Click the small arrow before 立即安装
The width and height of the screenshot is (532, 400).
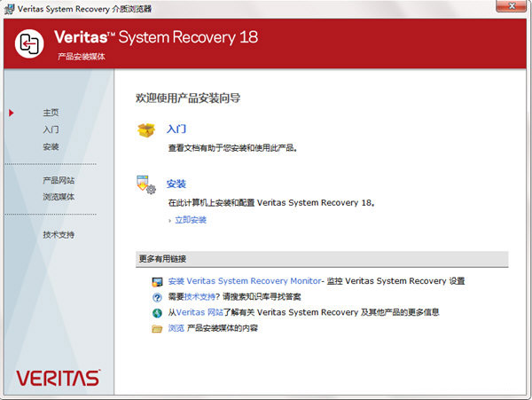coord(170,221)
